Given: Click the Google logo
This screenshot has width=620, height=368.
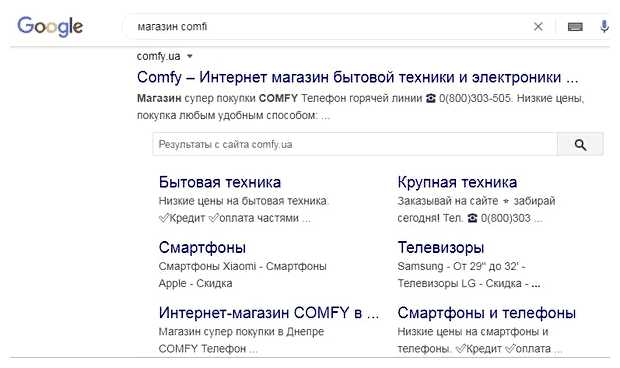Looking at the screenshot, I should [50, 26].
